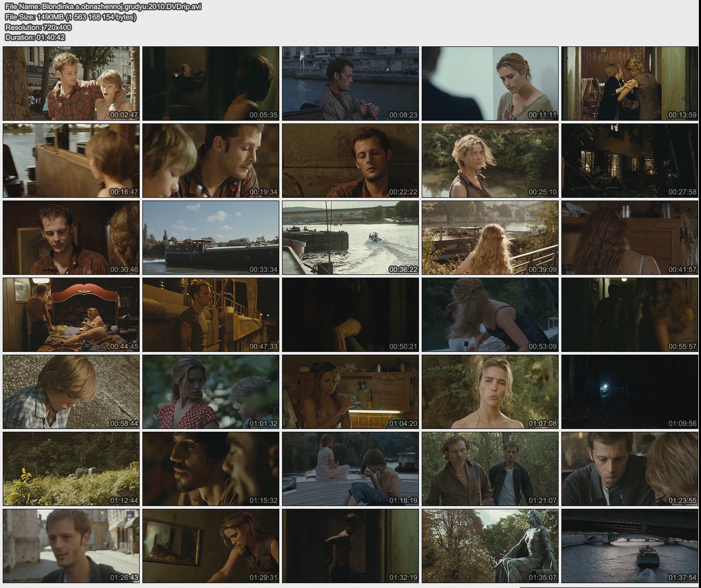Open the statue frame at 01:35:07
The height and width of the screenshot is (588, 701).
pyautogui.click(x=490, y=546)
